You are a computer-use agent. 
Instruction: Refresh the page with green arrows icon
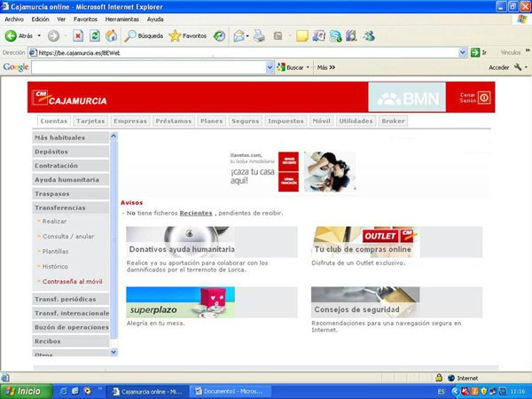point(95,35)
